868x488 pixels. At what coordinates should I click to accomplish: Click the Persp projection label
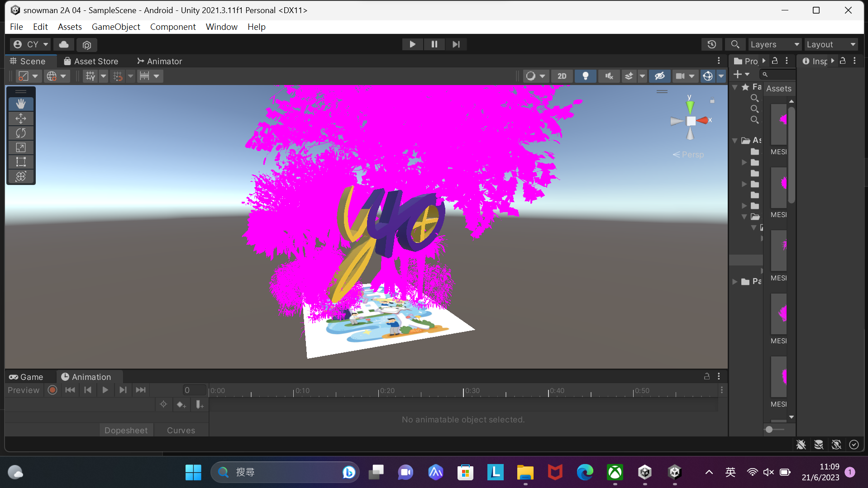[688, 155]
